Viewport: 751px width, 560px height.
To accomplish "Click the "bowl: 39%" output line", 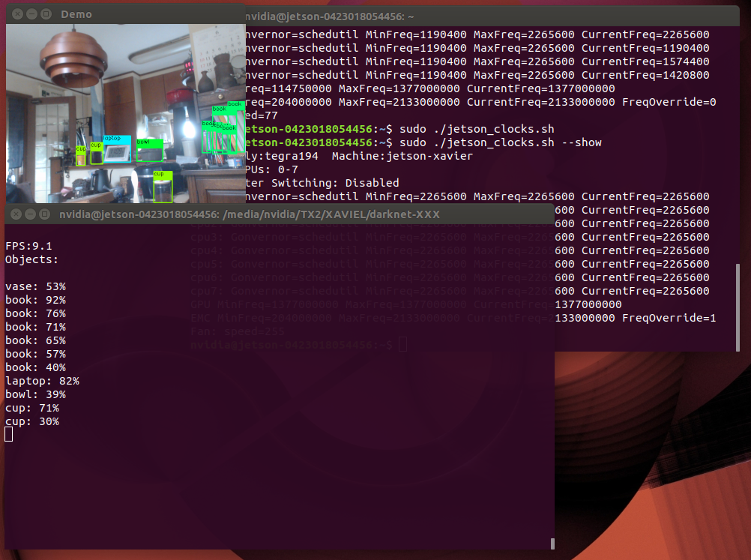I will click(35, 394).
